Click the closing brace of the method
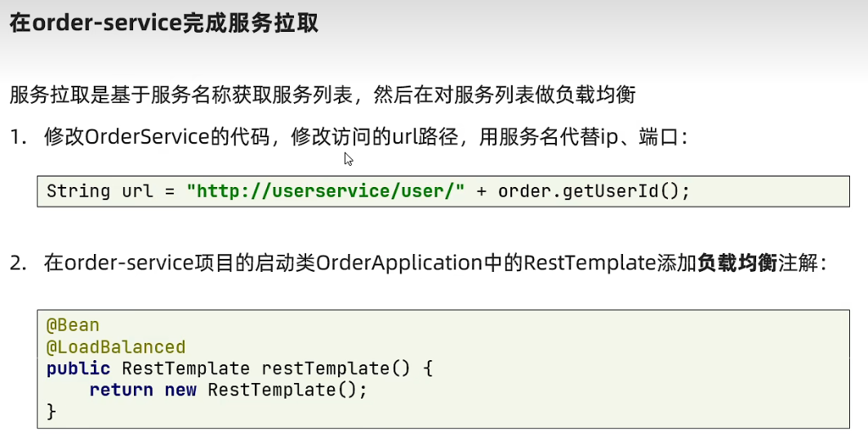 pos(51,411)
